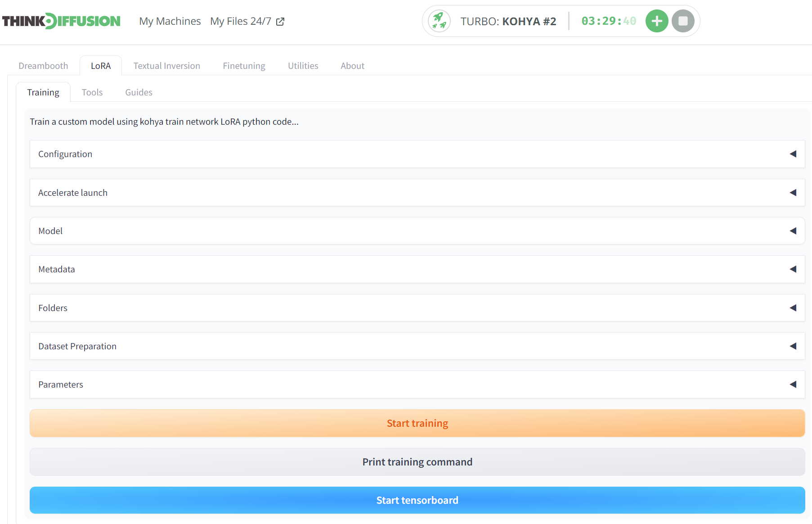The height and width of the screenshot is (524, 812).
Task: Open My Files 24/7 link
Action: [x=241, y=21]
